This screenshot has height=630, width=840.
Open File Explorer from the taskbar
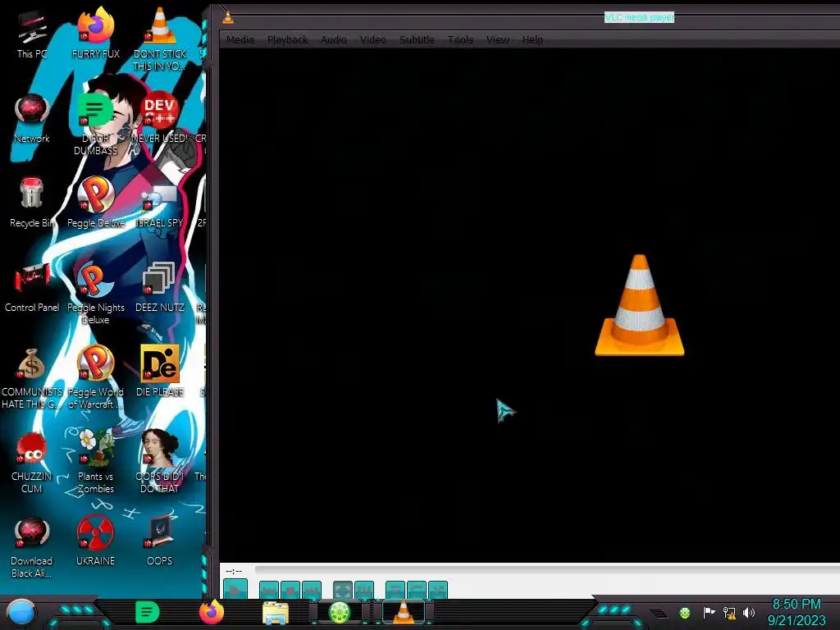[276, 613]
